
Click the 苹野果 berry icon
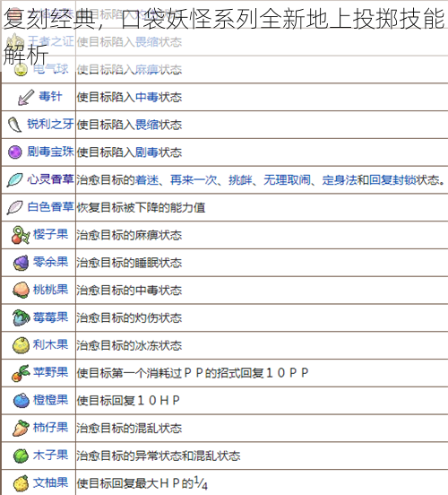click(21, 373)
